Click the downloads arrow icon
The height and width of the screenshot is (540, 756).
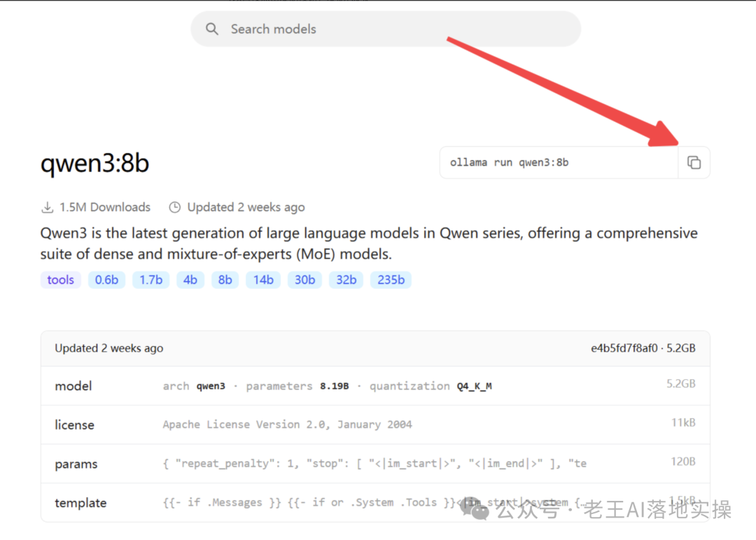pyautogui.click(x=47, y=206)
